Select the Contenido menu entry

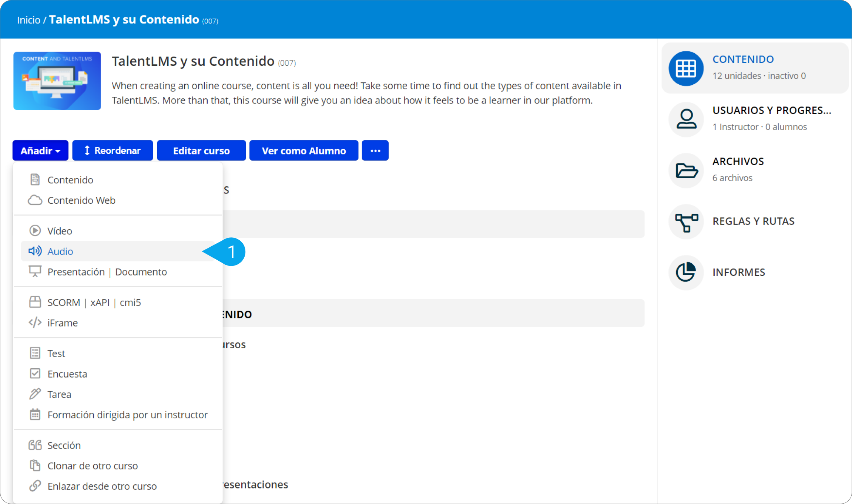[118, 180]
